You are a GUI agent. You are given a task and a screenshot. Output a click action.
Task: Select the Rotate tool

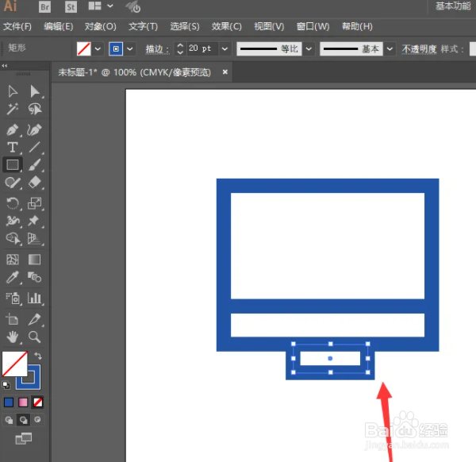[x=13, y=203]
